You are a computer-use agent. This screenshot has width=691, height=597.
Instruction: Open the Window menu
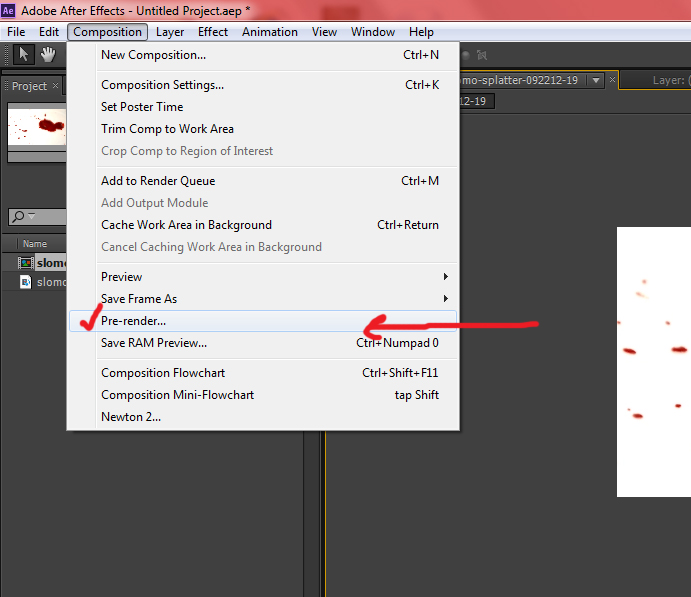pyautogui.click(x=373, y=32)
